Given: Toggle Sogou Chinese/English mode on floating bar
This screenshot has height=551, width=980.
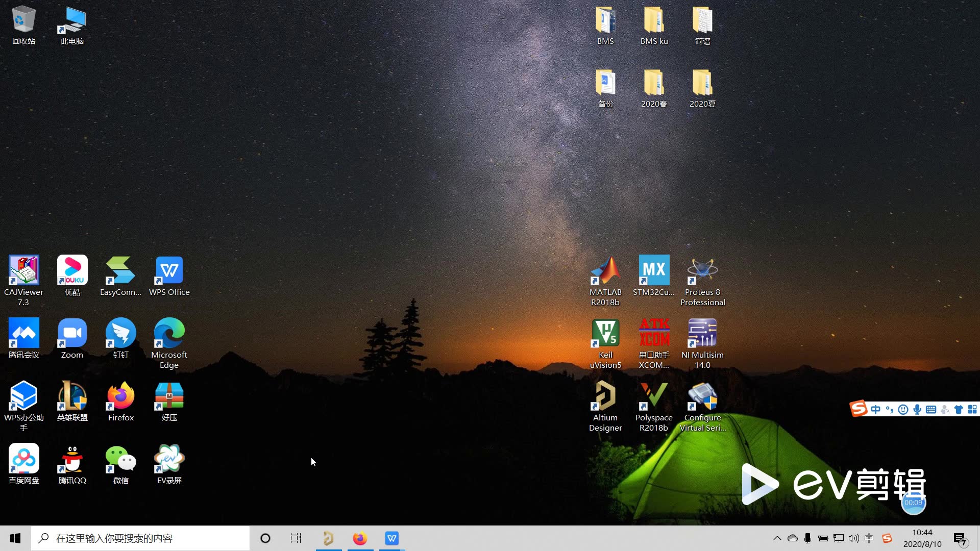Looking at the screenshot, I should (876, 410).
